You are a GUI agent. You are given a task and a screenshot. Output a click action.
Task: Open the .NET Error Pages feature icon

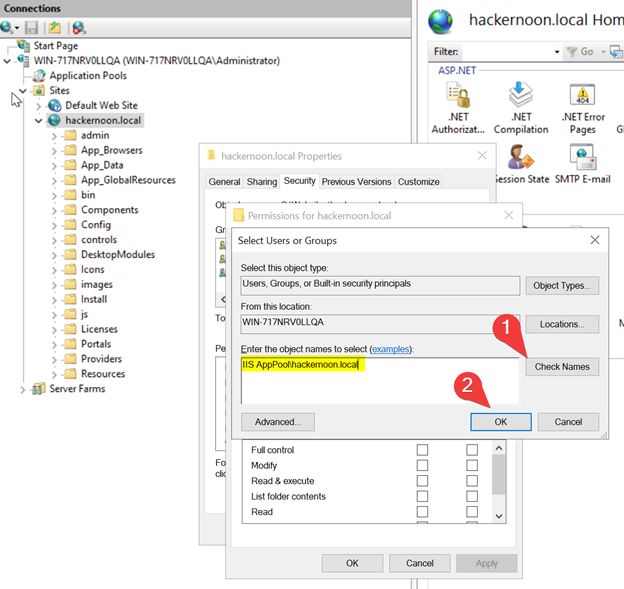pyautogui.click(x=582, y=94)
